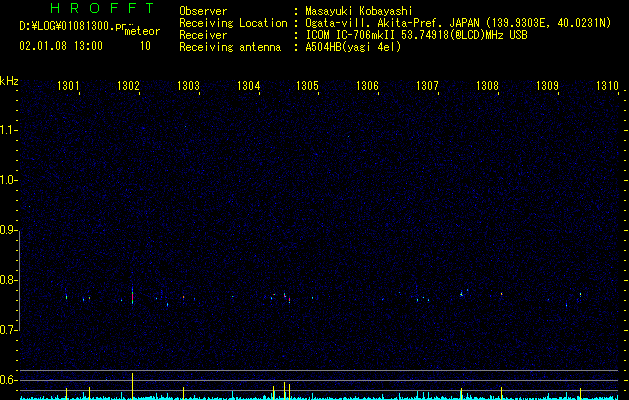Click the 0.8 frequency axis label
629x400 pixels.
click(9, 280)
